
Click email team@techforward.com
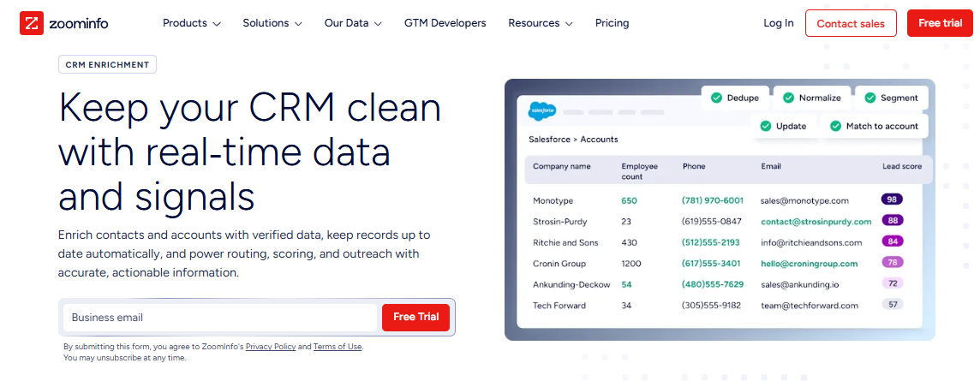[810, 306]
